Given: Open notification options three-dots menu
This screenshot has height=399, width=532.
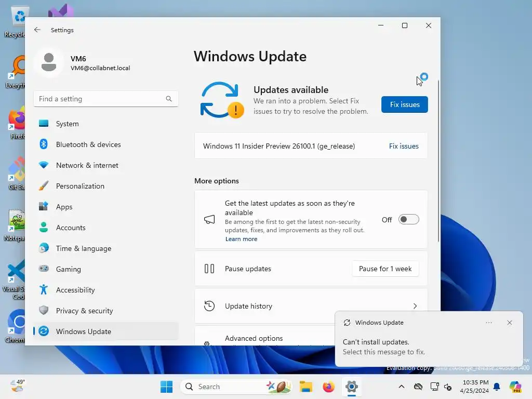Looking at the screenshot, I should coord(488,323).
